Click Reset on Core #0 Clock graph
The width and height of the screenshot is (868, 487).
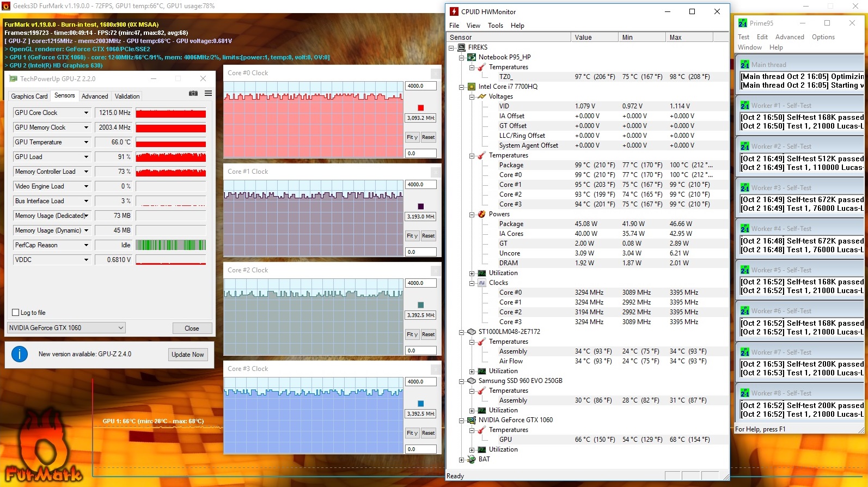point(429,137)
